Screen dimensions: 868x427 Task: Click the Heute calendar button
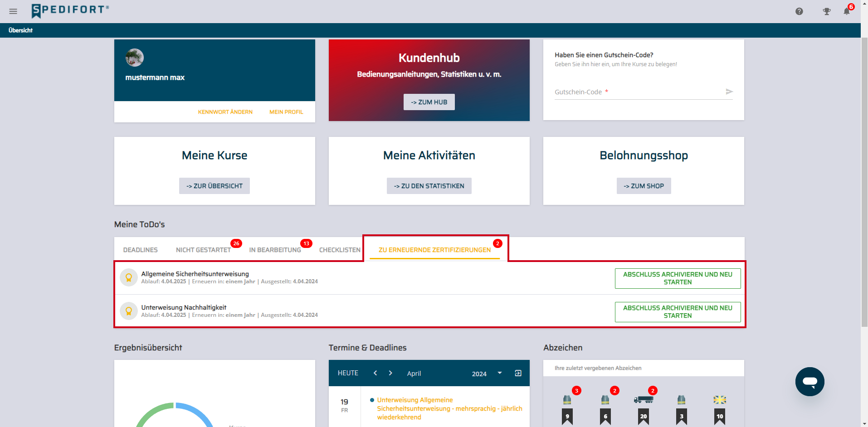pyautogui.click(x=348, y=373)
